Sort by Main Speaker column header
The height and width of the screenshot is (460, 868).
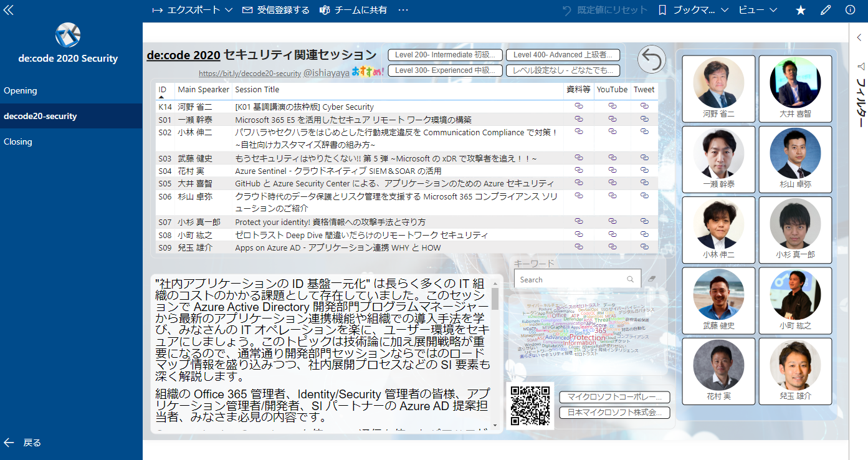tap(204, 90)
